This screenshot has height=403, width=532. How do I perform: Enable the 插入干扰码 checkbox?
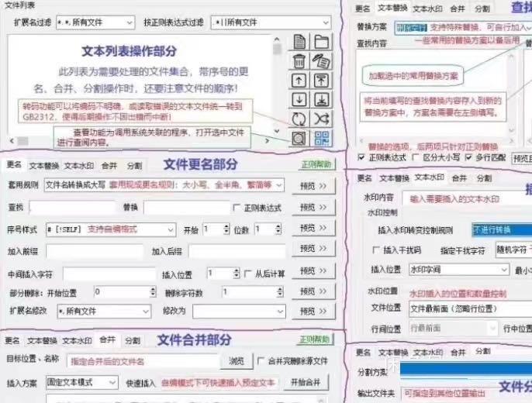376,250
